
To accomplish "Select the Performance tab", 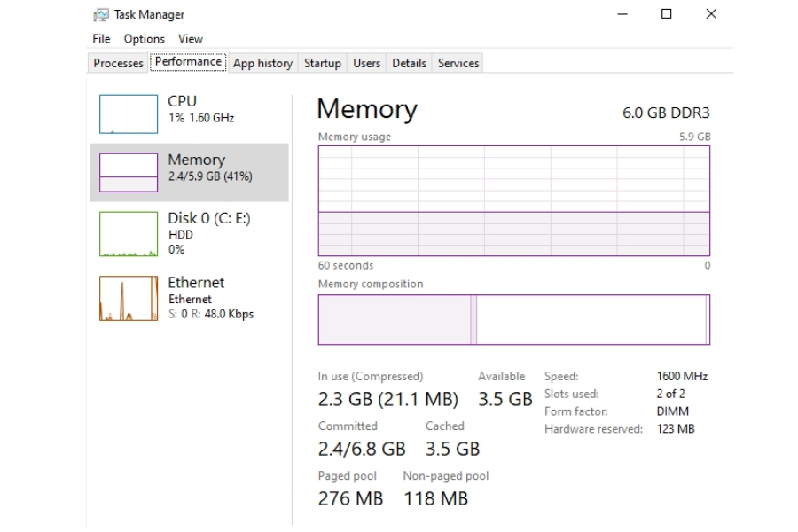I will (x=188, y=62).
